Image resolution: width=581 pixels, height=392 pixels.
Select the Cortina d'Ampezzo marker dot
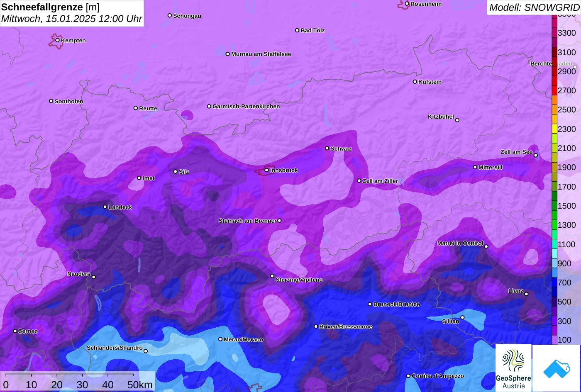click(x=408, y=376)
